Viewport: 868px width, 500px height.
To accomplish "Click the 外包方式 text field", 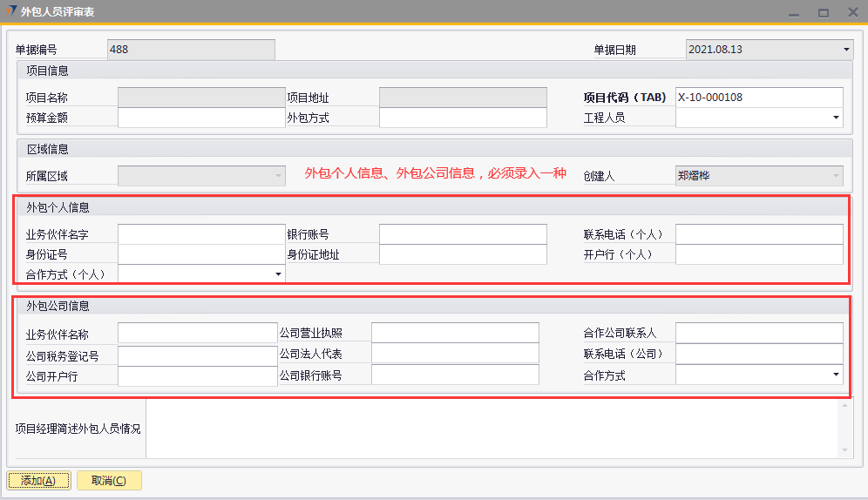I will tap(463, 118).
